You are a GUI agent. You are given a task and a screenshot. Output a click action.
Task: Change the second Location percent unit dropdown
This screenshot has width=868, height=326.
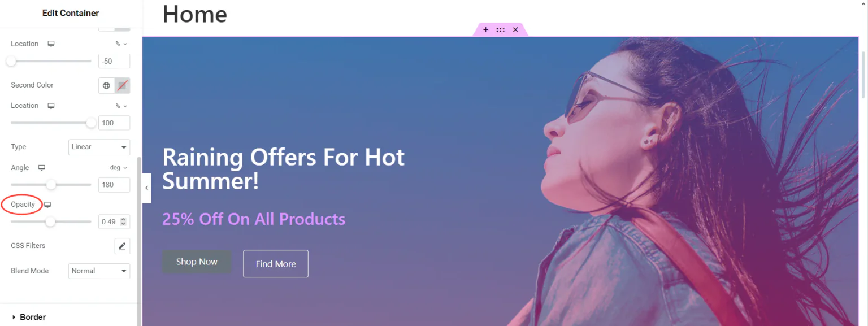click(x=121, y=106)
